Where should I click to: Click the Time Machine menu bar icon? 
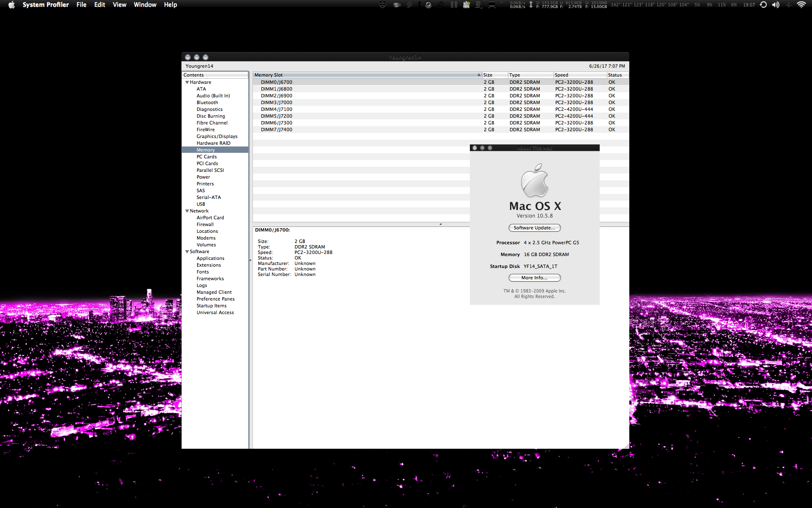763,5
